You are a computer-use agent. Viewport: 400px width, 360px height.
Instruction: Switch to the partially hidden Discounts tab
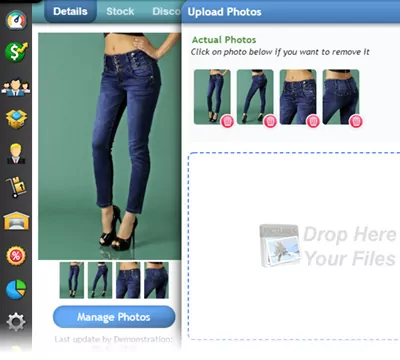(x=166, y=11)
